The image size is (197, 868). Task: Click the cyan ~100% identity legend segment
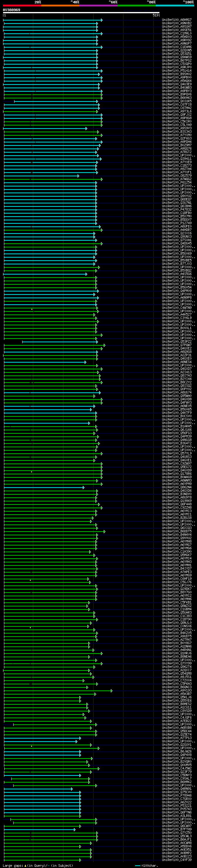175,6
